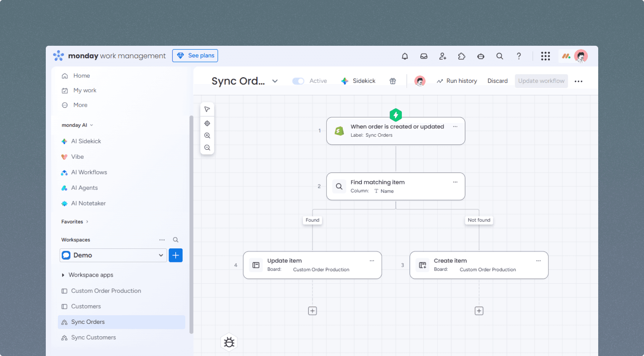Click Update workflow

click(x=541, y=81)
